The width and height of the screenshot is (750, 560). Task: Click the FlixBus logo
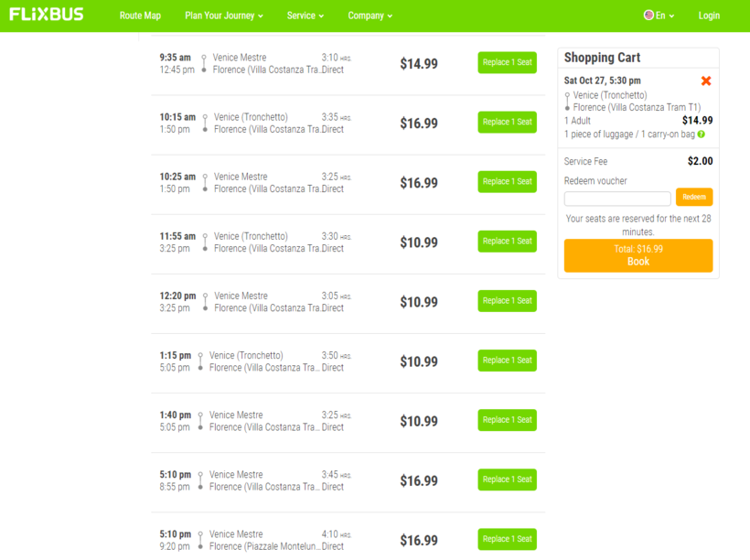(x=47, y=15)
